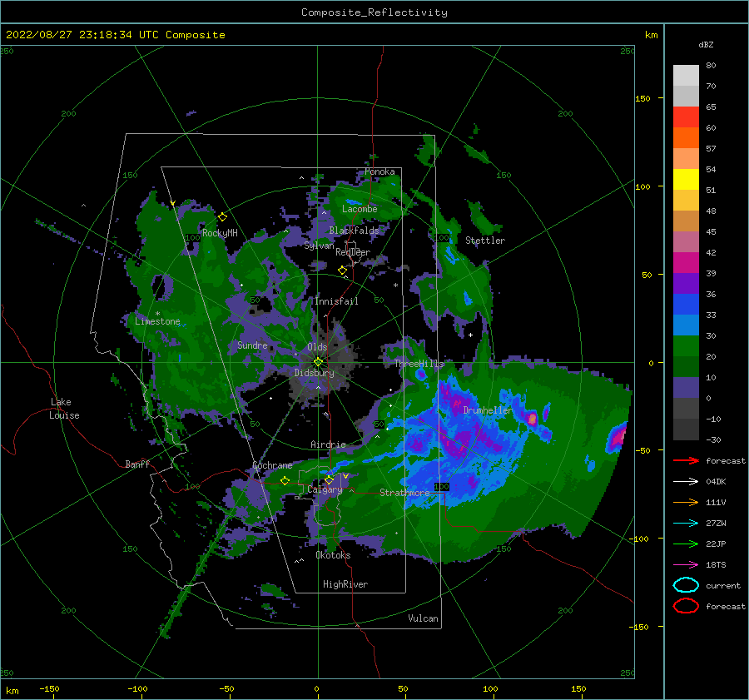Click the Stettler city label
This screenshot has height=700, width=749.
pos(485,241)
